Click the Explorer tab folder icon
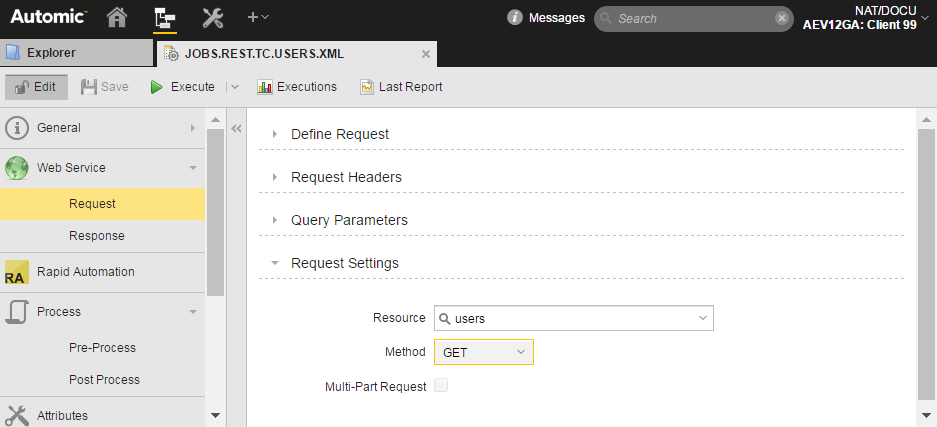 coord(13,53)
